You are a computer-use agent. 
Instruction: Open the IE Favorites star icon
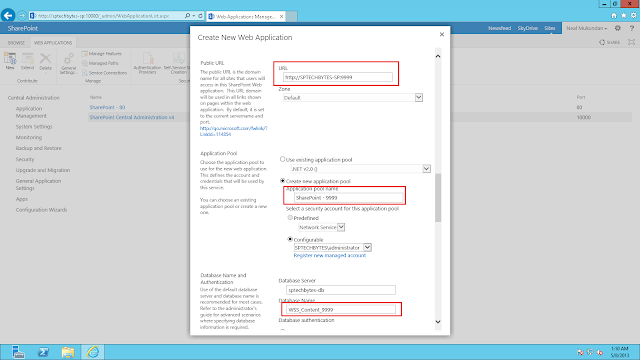[624, 16]
